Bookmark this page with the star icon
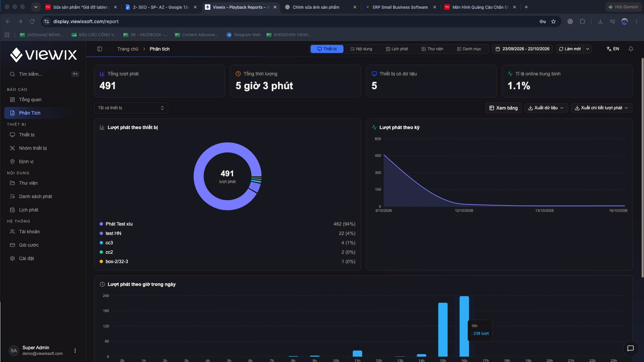The width and height of the screenshot is (644, 362). (x=553, y=21)
